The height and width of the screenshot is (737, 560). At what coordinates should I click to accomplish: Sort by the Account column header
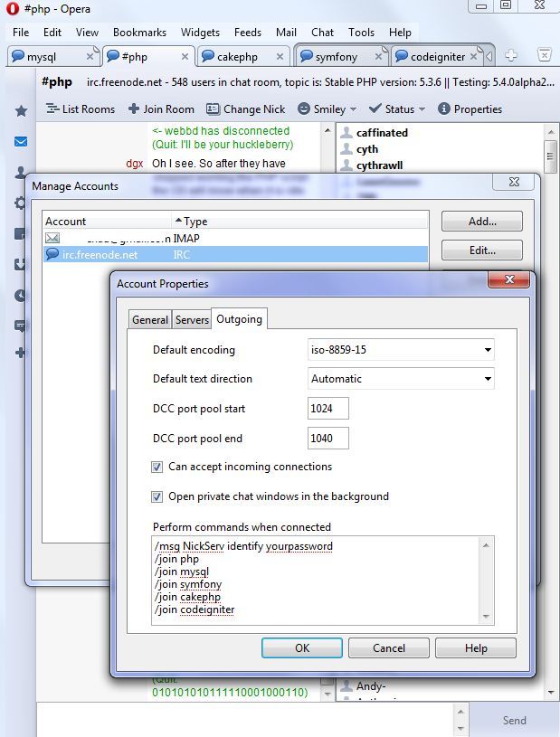(107, 221)
